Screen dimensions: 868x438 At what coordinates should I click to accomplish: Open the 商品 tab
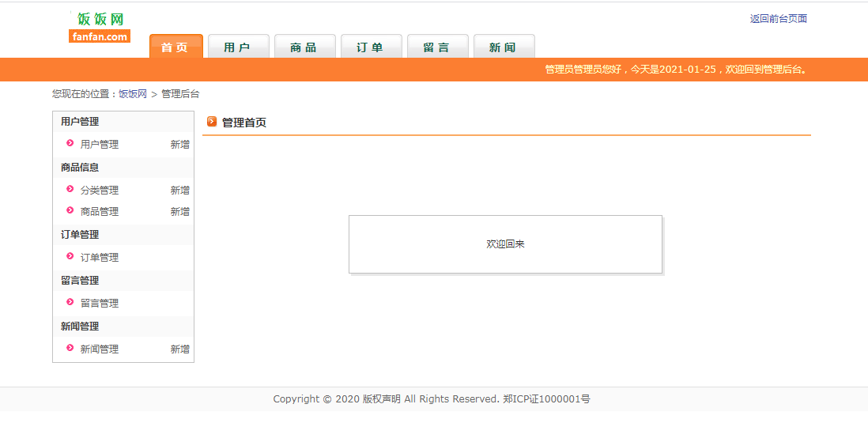tap(305, 47)
